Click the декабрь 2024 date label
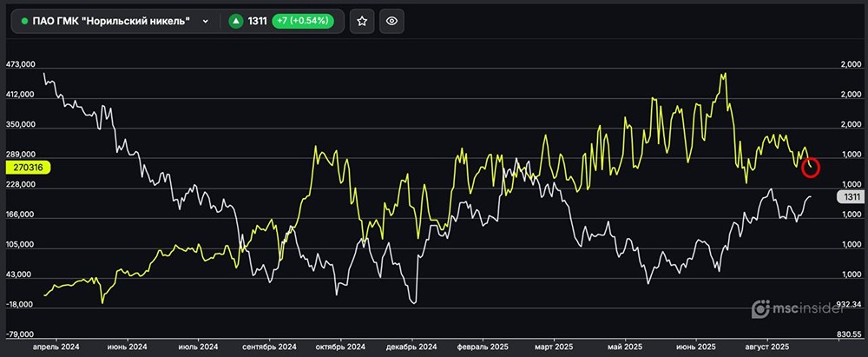The width and height of the screenshot is (868, 357). [x=409, y=347]
